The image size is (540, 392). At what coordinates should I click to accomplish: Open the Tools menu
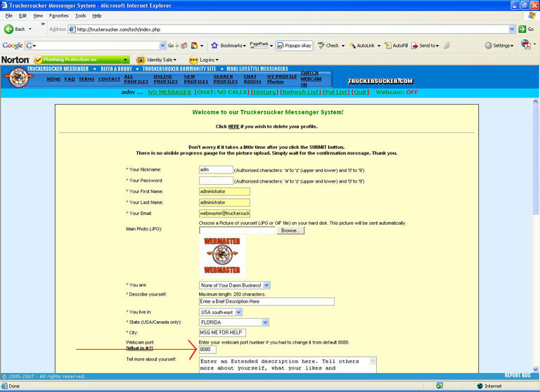[81, 16]
